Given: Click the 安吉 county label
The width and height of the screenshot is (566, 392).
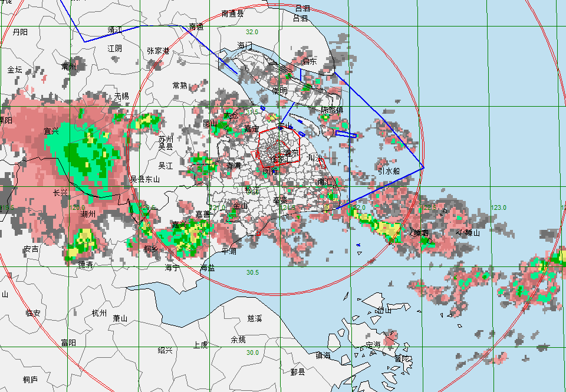Looking at the screenshot, I should pyautogui.click(x=31, y=249).
